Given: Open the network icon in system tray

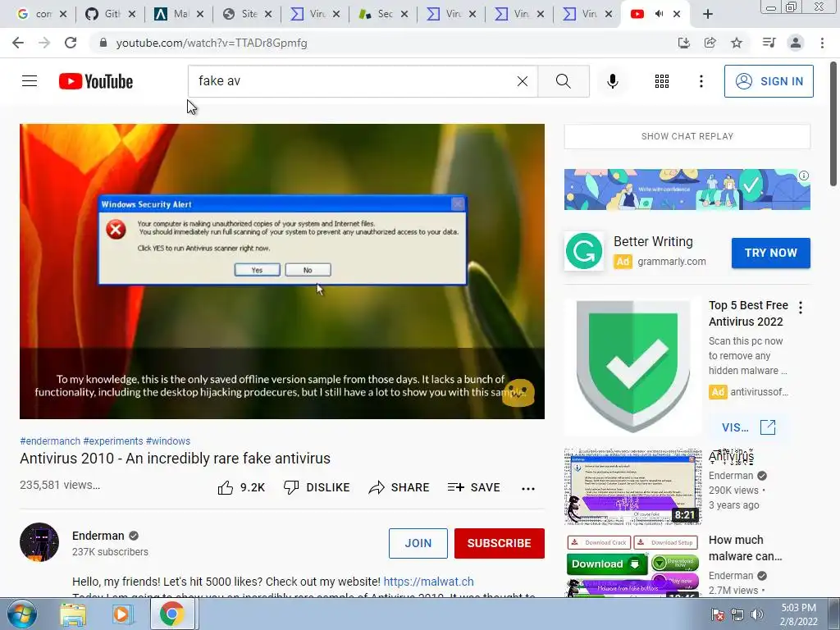Looking at the screenshot, I should click(737, 614).
